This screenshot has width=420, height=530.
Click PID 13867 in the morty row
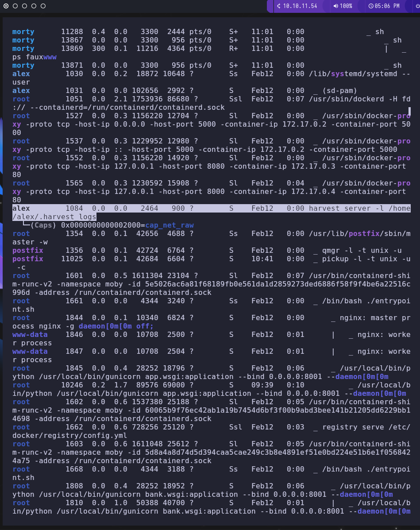(x=72, y=40)
